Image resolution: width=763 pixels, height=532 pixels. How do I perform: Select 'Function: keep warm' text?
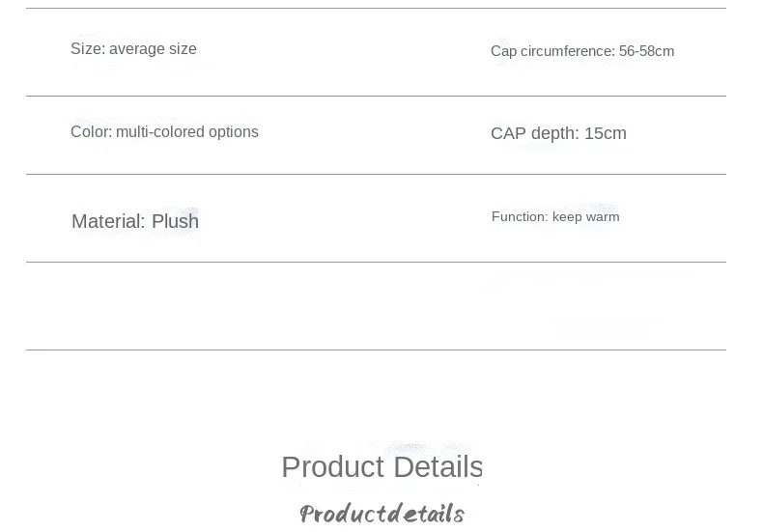(x=555, y=217)
